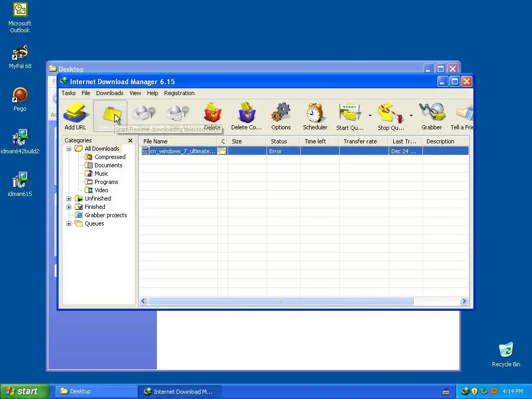This screenshot has height=399, width=532.
Task: Select the Video category
Action: [x=101, y=190]
